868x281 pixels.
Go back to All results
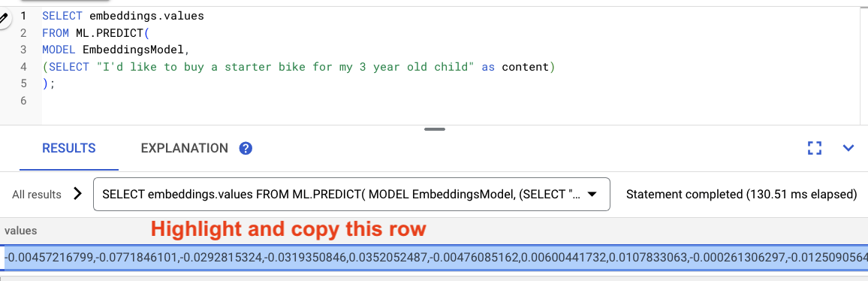[x=37, y=195]
